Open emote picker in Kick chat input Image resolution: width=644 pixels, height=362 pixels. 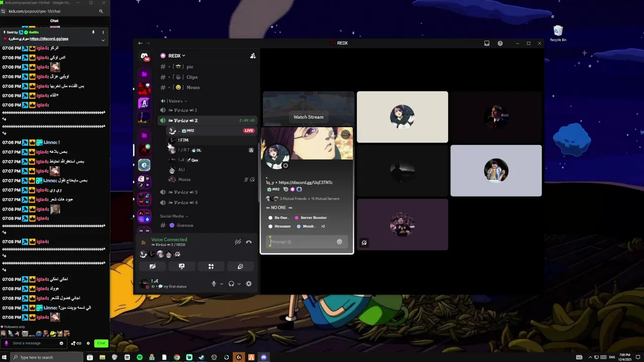(61, 343)
